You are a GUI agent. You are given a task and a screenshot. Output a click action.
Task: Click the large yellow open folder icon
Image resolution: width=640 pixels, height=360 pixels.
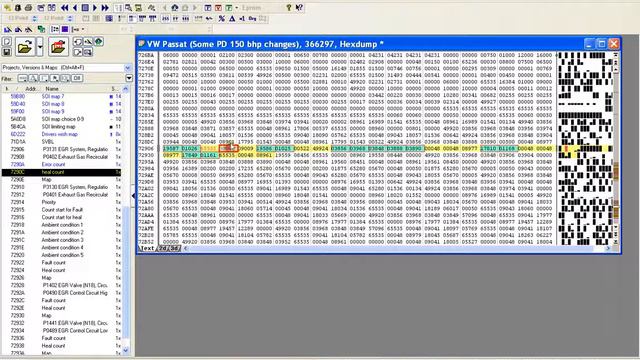point(24,47)
